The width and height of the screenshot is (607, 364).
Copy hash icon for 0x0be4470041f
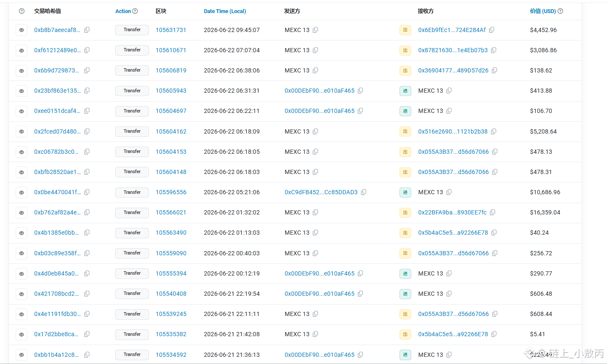click(87, 192)
